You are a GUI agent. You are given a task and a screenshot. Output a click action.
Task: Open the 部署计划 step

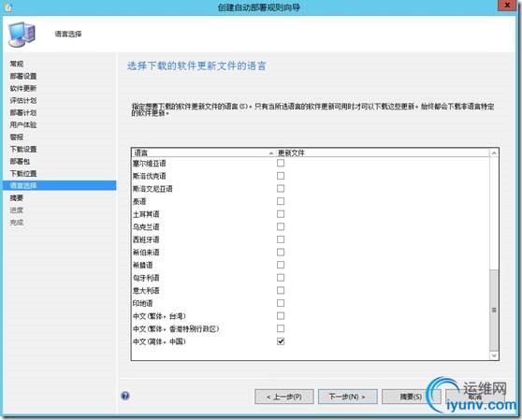coord(23,112)
